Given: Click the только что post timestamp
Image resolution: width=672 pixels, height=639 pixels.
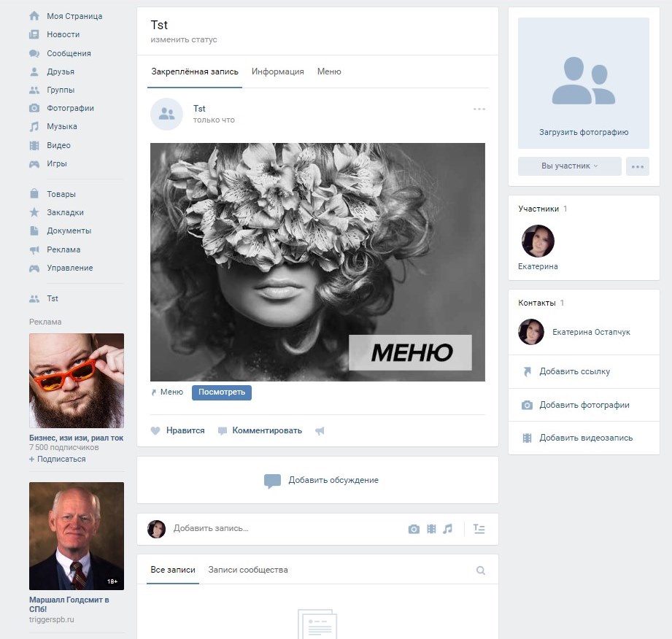Looking at the screenshot, I should pyautogui.click(x=214, y=120).
